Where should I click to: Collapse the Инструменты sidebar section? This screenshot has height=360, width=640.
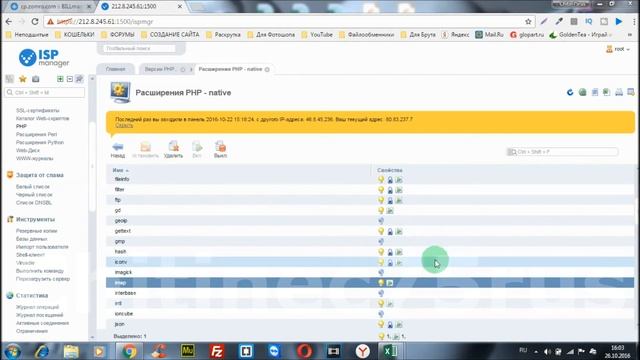click(35, 219)
